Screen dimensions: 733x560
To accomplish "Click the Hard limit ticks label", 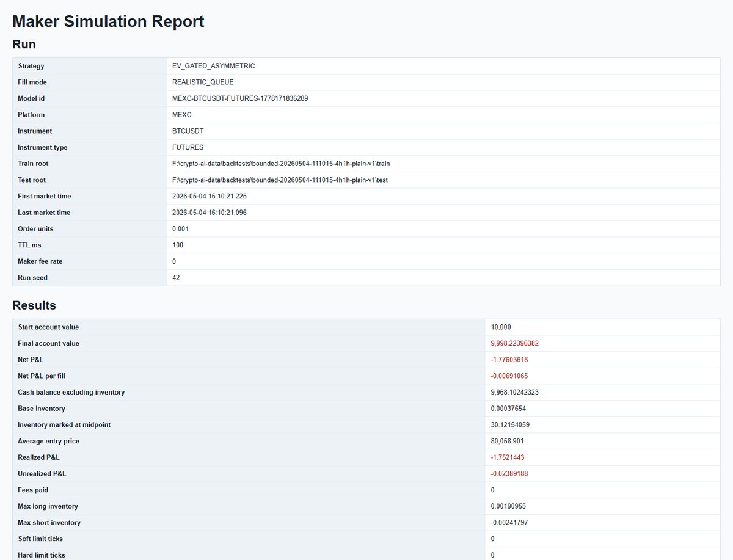I will [x=42, y=555].
